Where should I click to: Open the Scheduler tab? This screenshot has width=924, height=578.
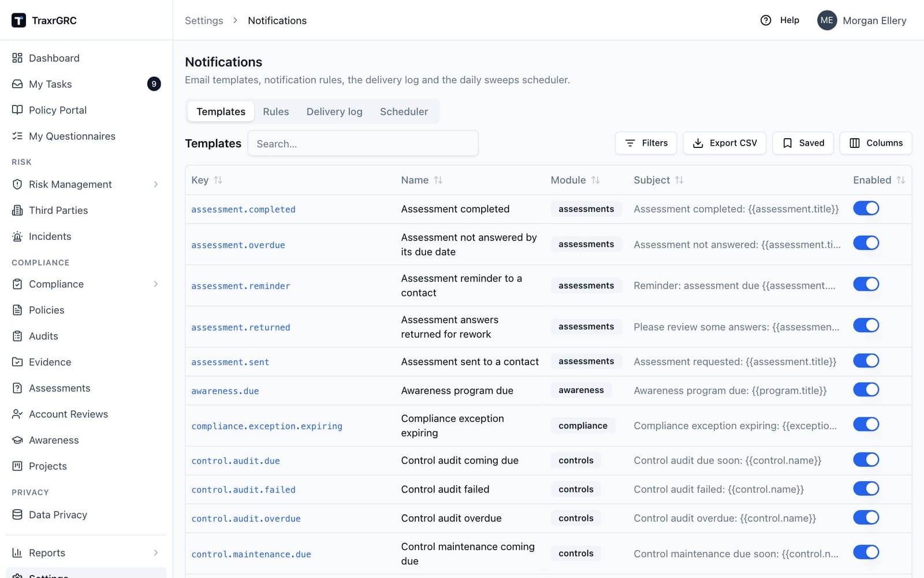click(404, 112)
